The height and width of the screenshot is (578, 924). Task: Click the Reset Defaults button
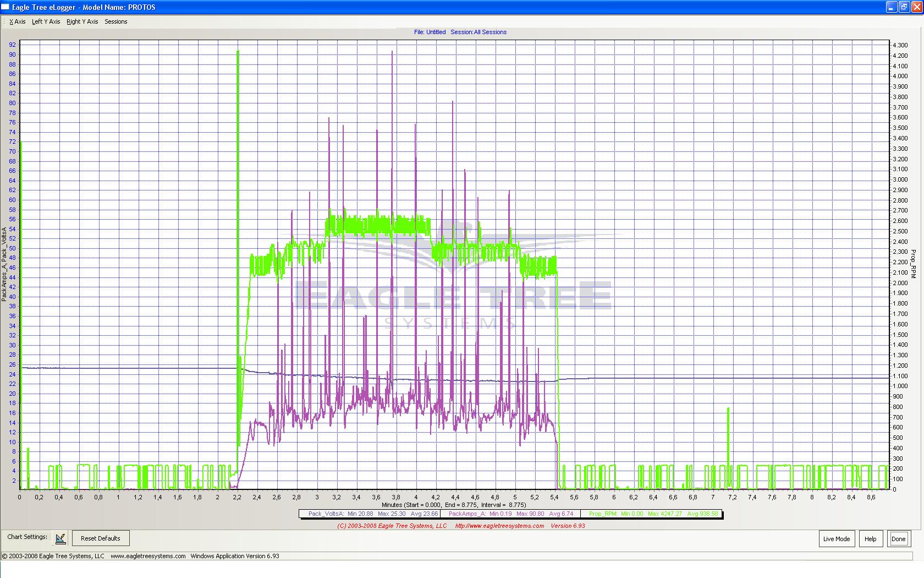(101, 538)
